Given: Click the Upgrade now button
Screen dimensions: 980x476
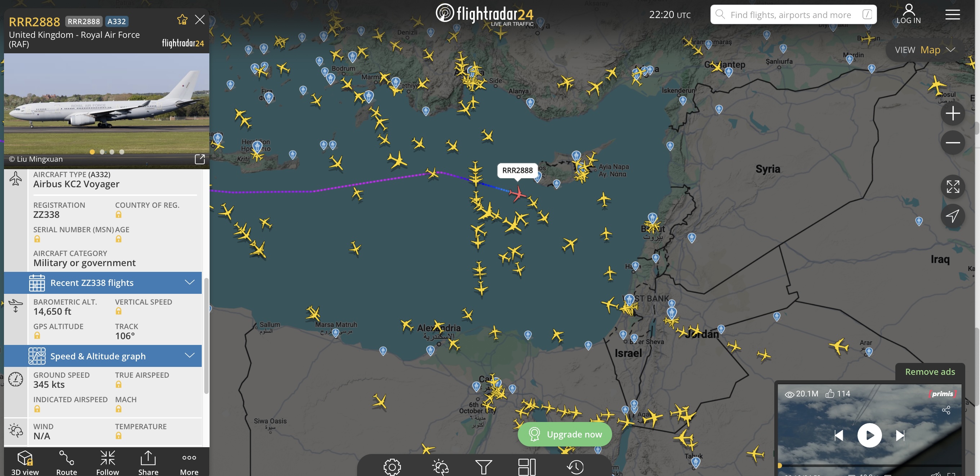Looking at the screenshot, I should tap(565, 434).
